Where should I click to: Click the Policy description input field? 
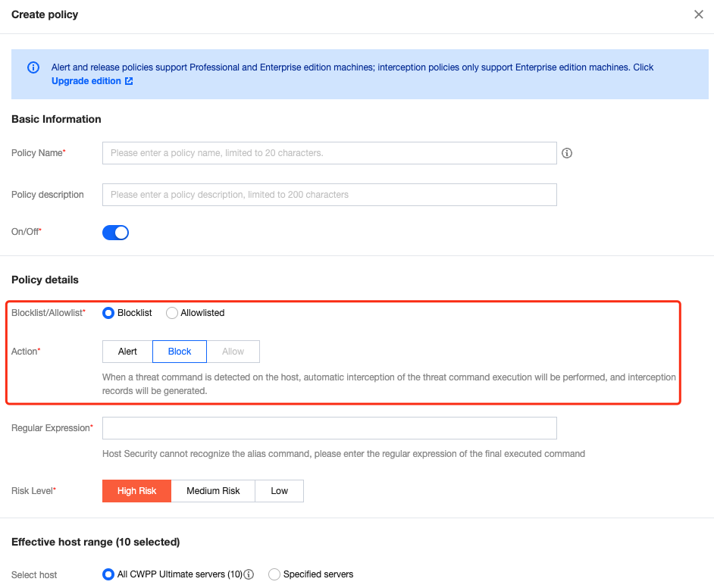pyautogui.click(x=329, y=195)
